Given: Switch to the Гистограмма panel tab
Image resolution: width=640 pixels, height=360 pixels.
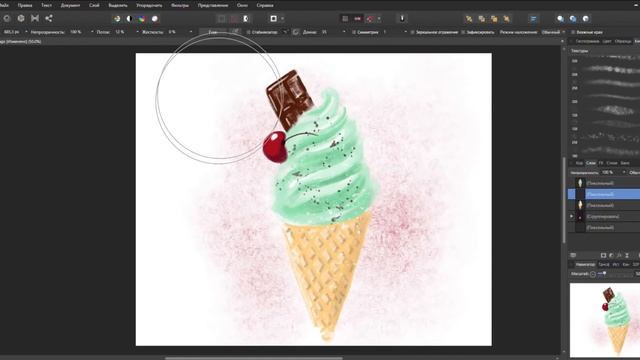Looking at the screenshot, I should [x=587, y=41].
